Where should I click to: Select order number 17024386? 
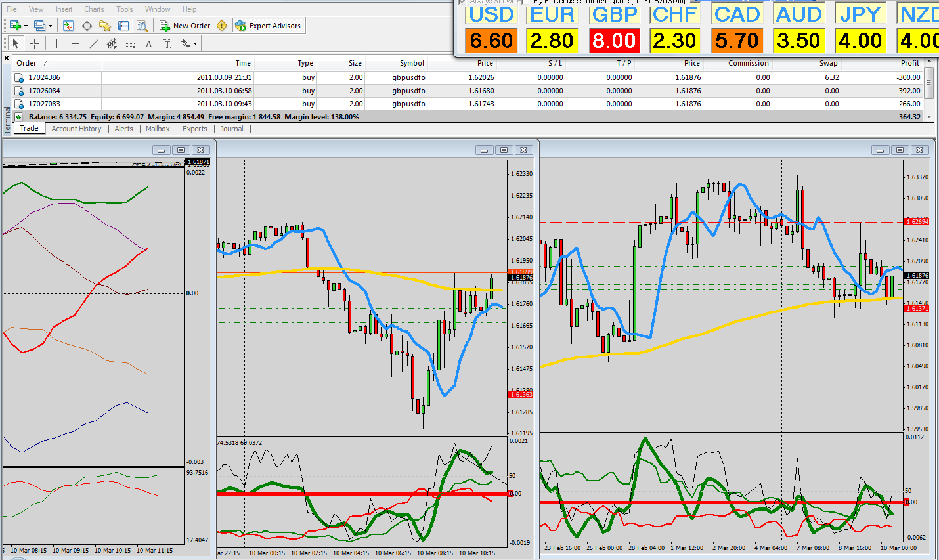[x=44, y=77]
